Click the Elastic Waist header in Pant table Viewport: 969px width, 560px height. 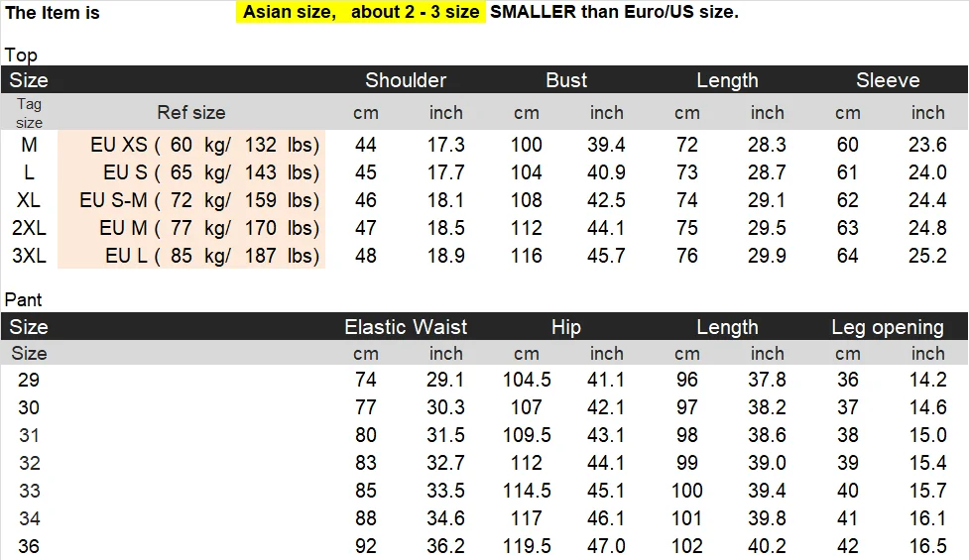(x=406, y=327)
